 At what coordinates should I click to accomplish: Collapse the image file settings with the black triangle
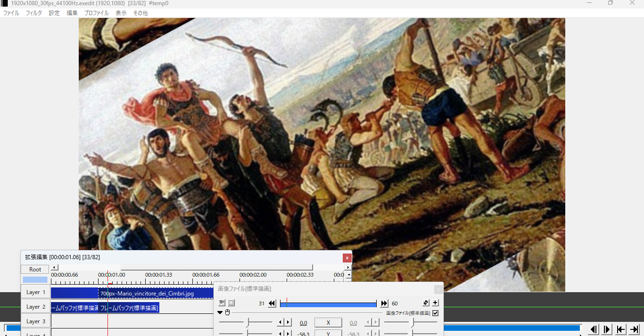(220, 312)
